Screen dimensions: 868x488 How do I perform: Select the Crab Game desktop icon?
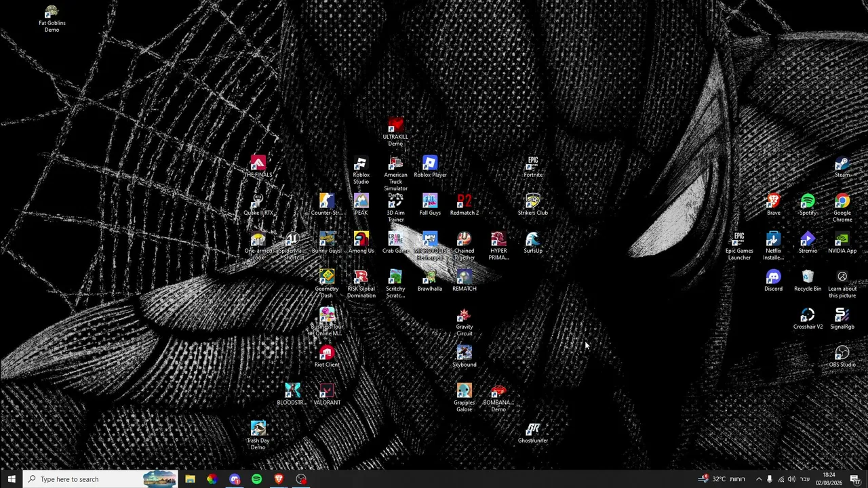coord(395,243)
